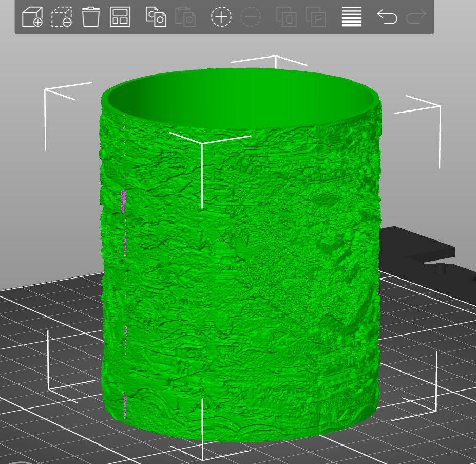Remove an instance with minus circle

[251, 16]
